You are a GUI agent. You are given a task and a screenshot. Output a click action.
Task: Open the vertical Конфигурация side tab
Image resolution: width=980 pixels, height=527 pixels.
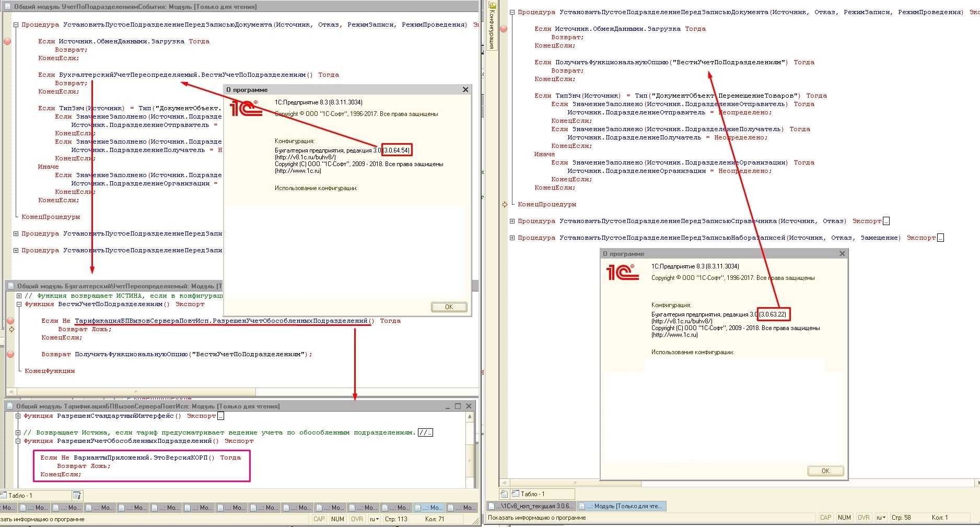click(x=492, y=26)
